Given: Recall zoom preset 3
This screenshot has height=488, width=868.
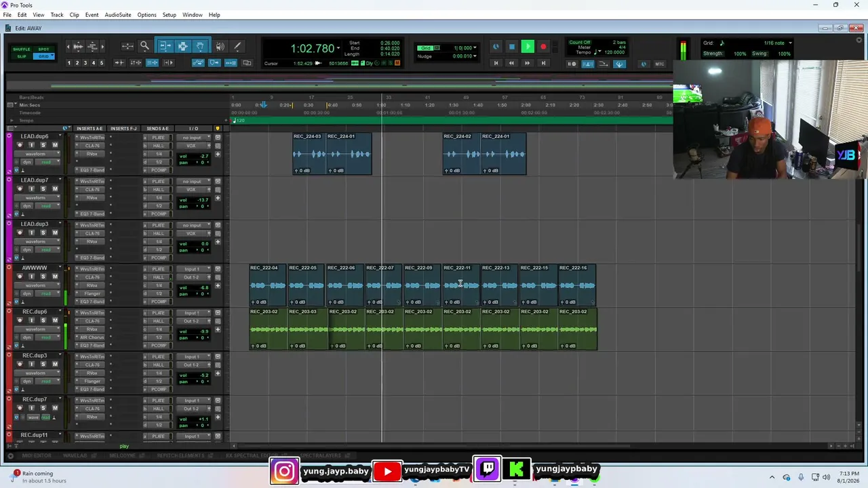Looking at the screenshot, I should pyautogui.click(x=85, y=63).
